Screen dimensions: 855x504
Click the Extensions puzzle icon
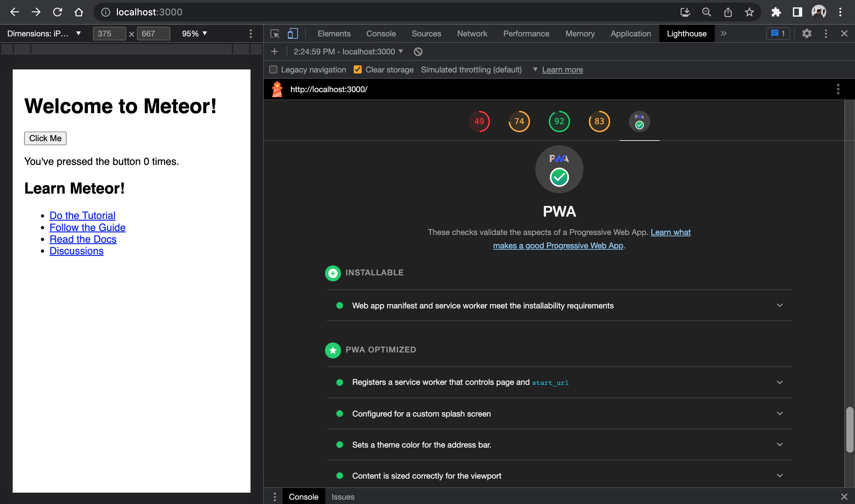click(x=776, y=12)
